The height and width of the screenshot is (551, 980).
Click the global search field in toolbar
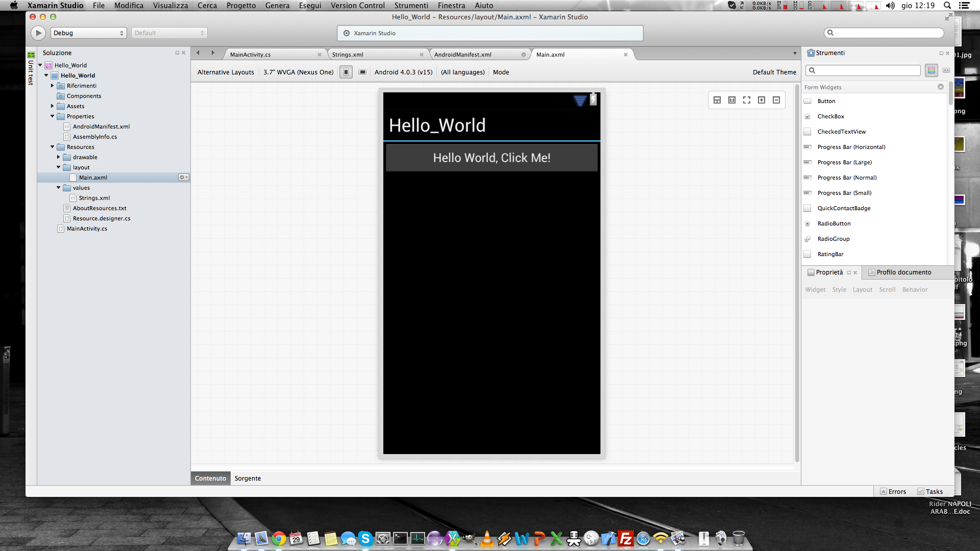point(884,33)
